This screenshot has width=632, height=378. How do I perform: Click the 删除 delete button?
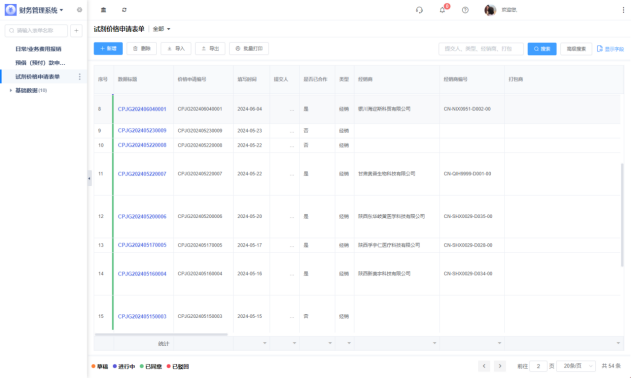(141, 48)
